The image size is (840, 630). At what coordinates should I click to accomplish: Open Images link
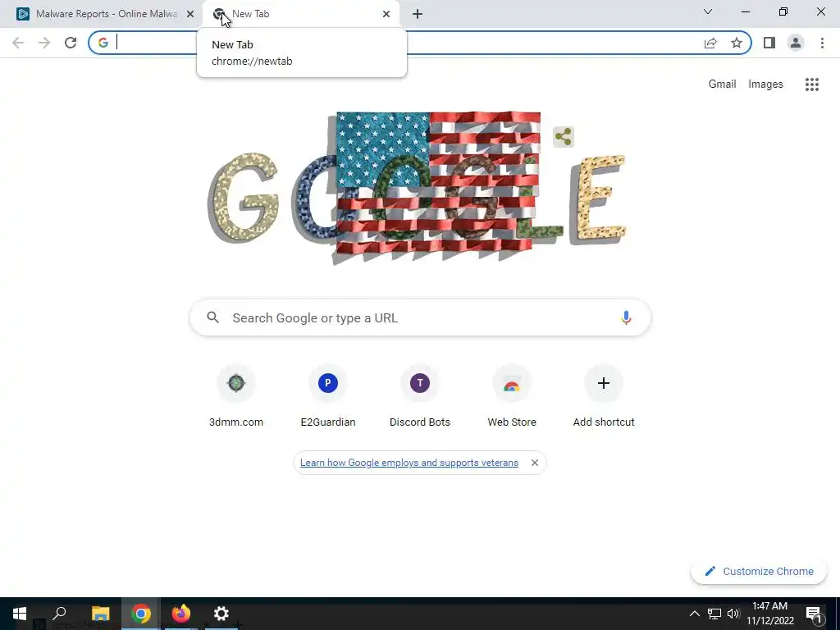click(765, 84)
